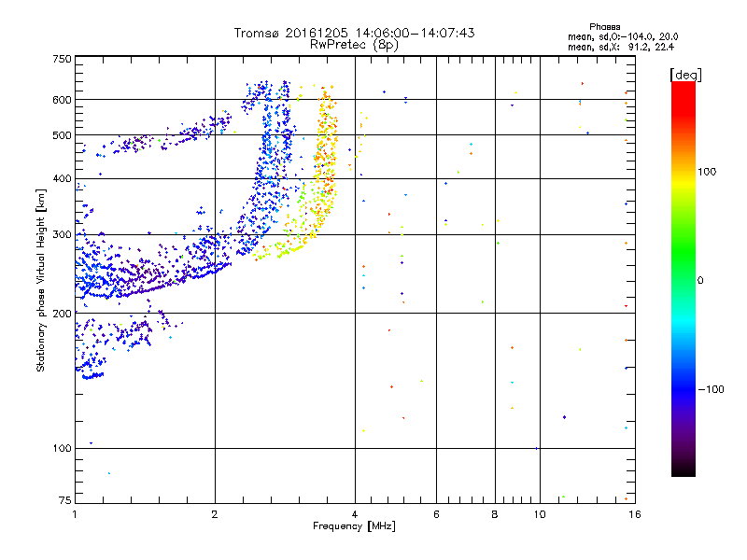Click the 'mean, sd,X: 91.2, 22.4' statistics line

(x=621, y=47)
